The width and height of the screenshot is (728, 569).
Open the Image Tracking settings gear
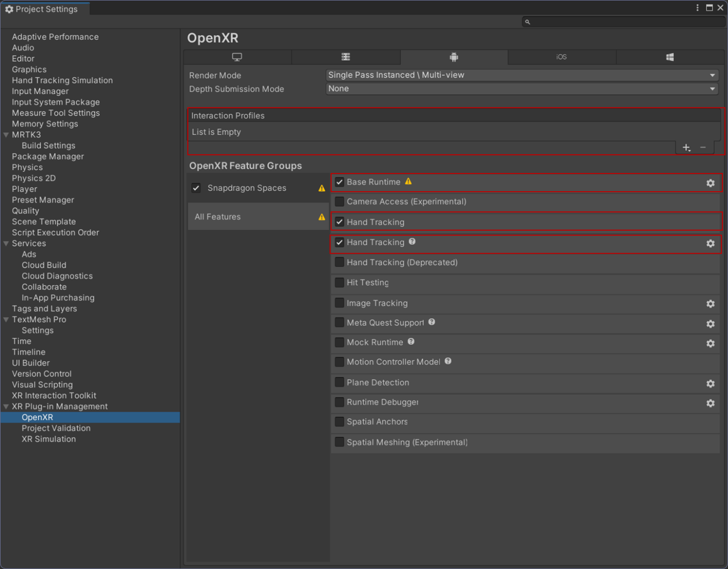[710, 303]
